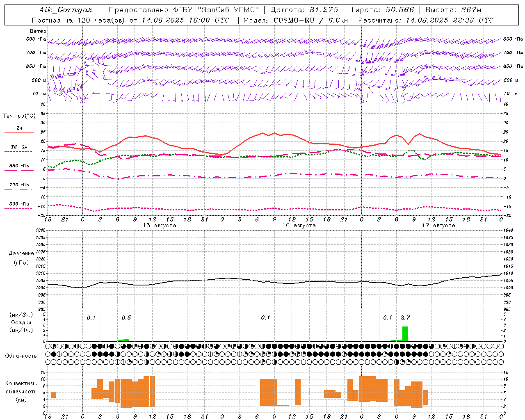Click the (км) convective height unit label

pos(21,399)
